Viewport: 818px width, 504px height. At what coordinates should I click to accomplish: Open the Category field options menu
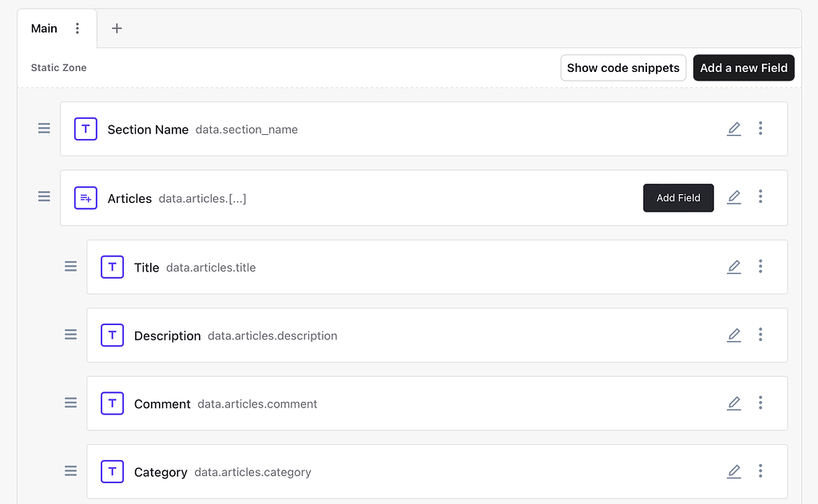click(x=760, y=471)
